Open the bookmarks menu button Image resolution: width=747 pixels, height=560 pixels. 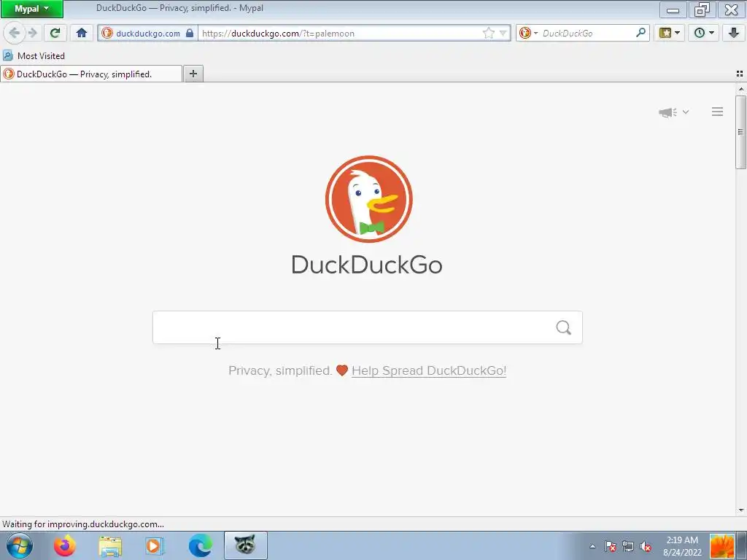(x=669, y=33)
